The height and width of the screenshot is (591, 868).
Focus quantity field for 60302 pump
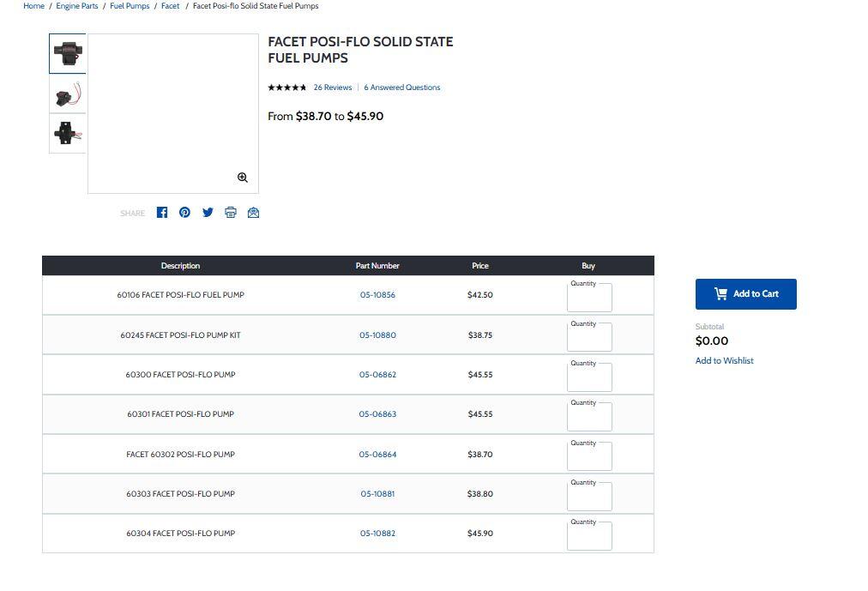(x=589, y=456)
